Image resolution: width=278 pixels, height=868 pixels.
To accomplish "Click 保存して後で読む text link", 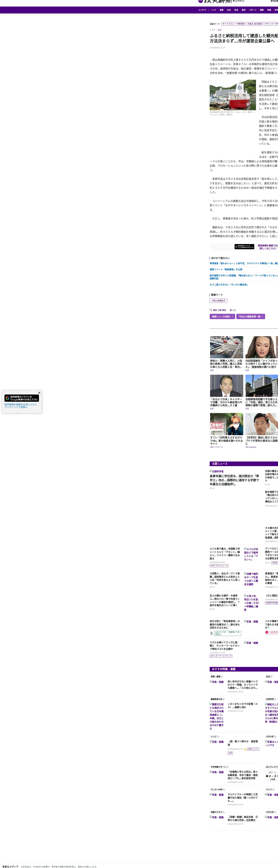I will point(220,310).
